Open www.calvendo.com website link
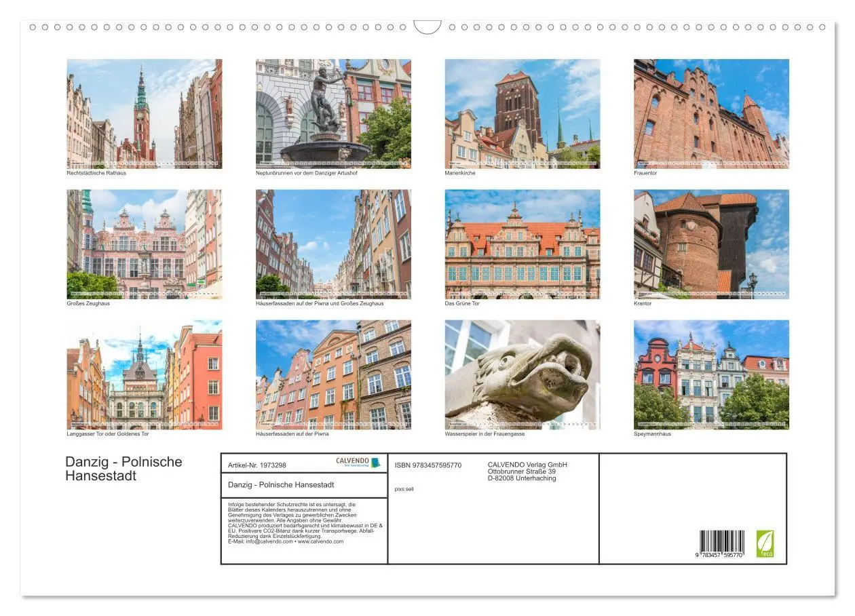The height and width of the screenshot is (616, 855). [x=319, y=543]
